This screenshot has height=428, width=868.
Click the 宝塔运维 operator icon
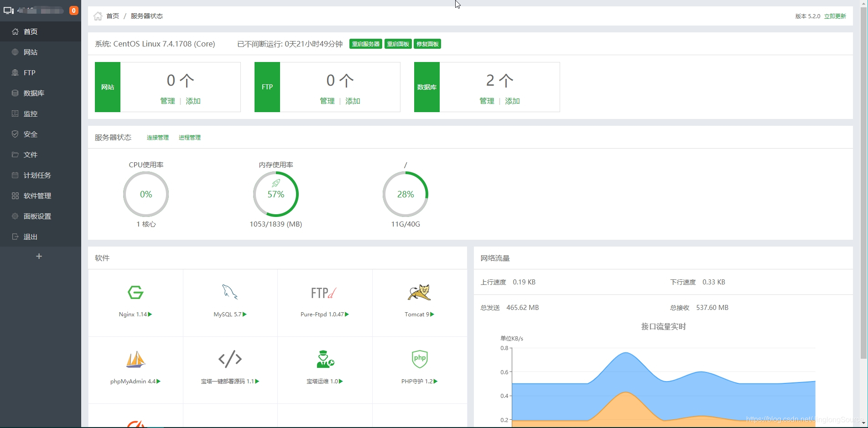(x=325, y=359)
